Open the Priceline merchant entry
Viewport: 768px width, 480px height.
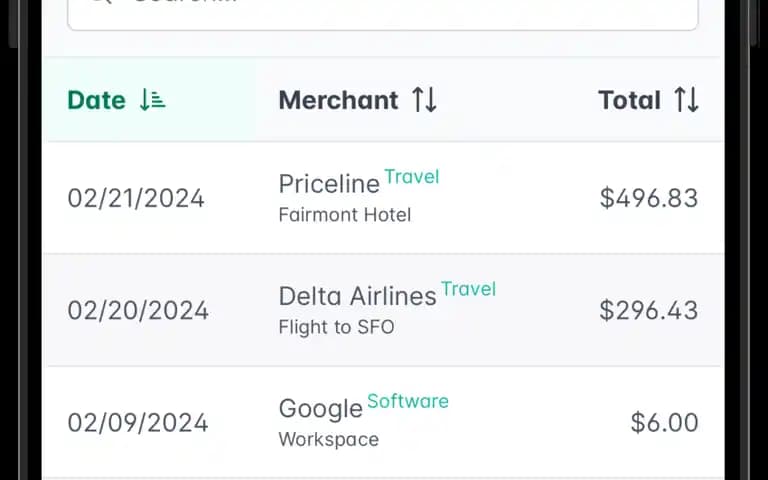coord(329,184)
